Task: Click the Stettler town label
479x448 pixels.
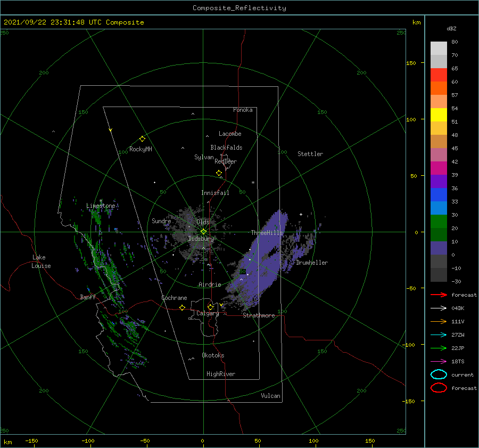Action: click(310, 154)
